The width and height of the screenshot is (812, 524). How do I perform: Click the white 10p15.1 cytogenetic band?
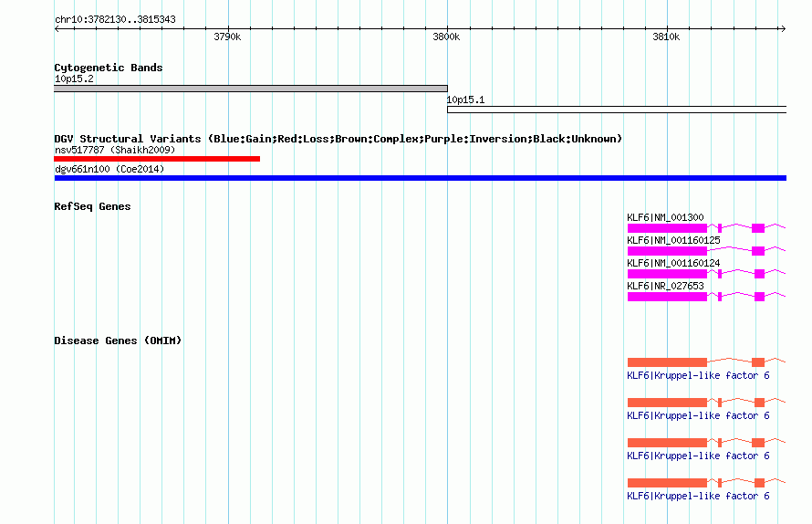pyautogui.click(x=617, y=110)
